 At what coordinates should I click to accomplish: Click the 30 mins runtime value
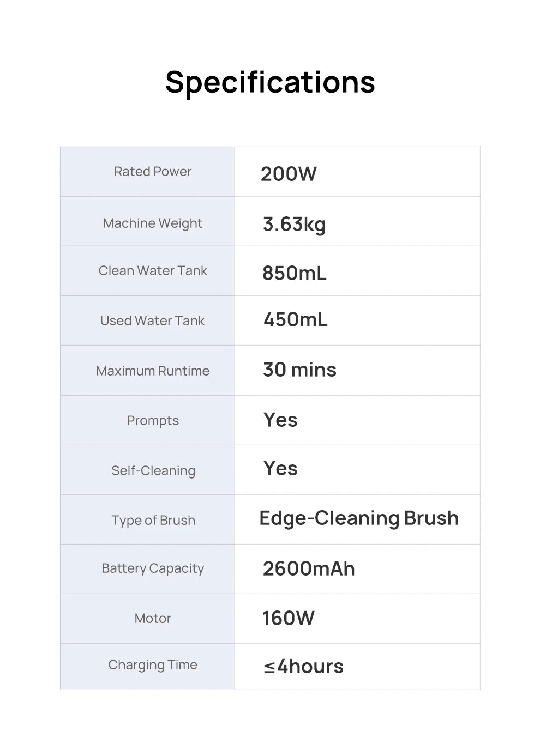point(299,370)
